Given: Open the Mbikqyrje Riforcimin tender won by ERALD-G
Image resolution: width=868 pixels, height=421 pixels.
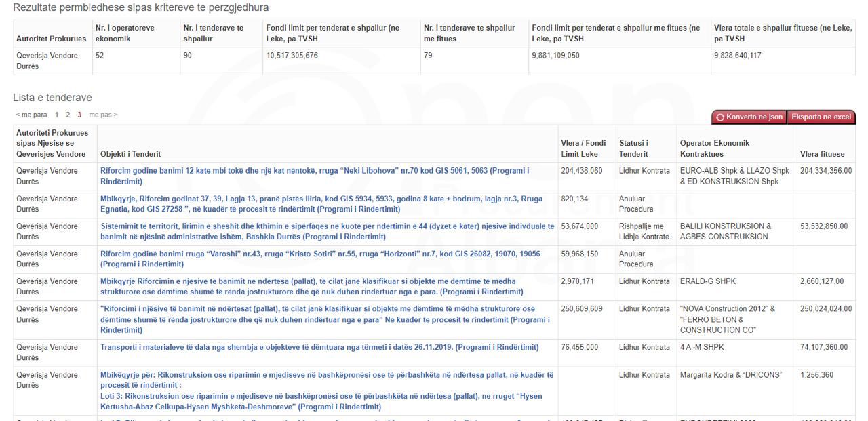Looking at the screenshot, I should (x=311, y=287).
